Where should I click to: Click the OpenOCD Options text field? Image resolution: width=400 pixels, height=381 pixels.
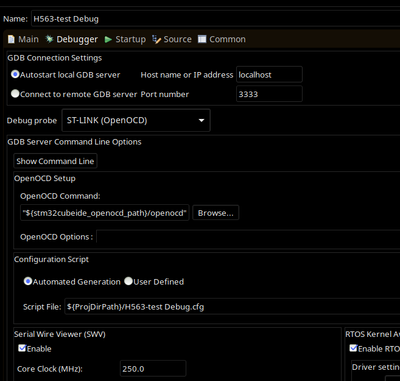pos(248,237)
